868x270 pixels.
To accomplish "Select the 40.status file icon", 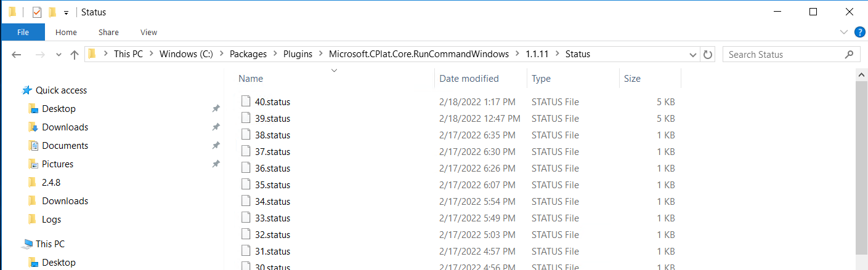I will [x=246, y=101].
